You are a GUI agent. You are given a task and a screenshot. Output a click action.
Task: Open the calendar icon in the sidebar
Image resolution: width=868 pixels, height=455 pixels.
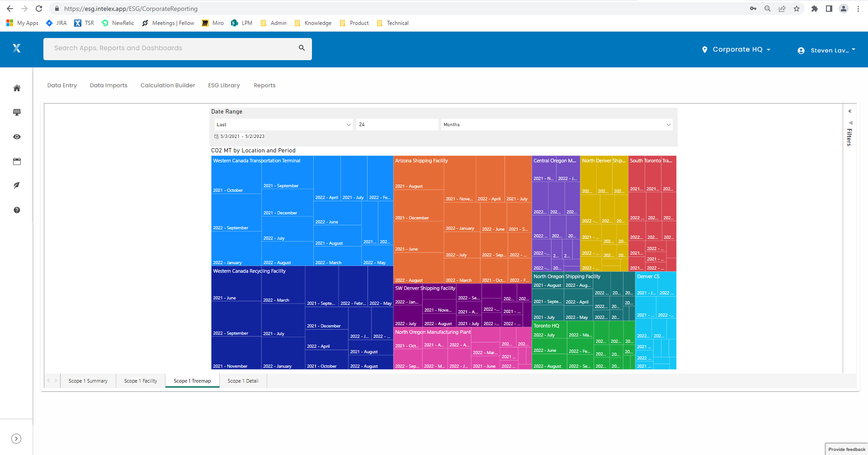(x=17, y=161)
